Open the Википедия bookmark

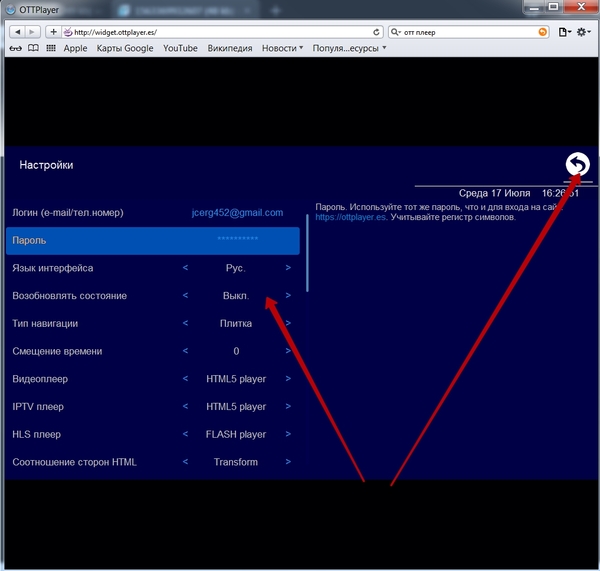pos(230,48)
